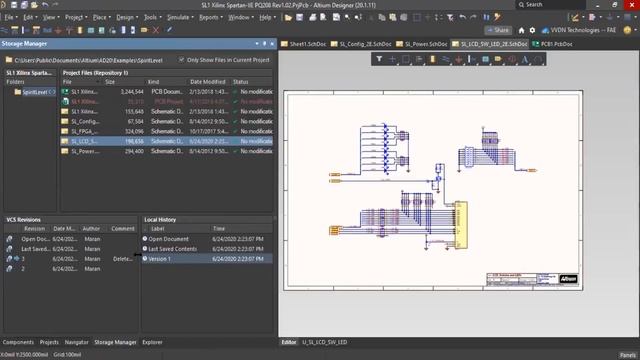Screen dimensions: 640x360
Task: Switch to SL_Config_2E.SchDoc tab
Action: 361,44
